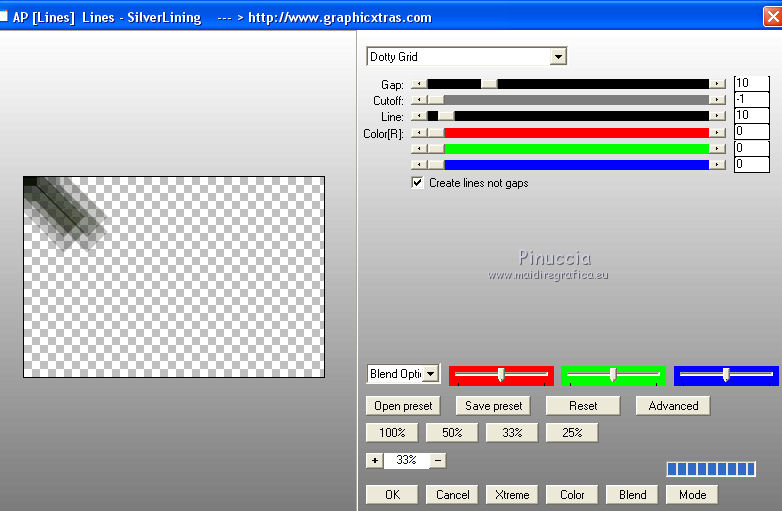Click the blue color slider right arrow
The height and width of the screenshot is (511, 782).
pos(717,165)
